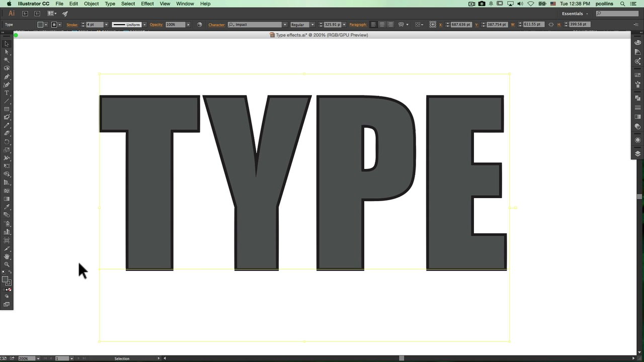This screenshot has height=362, width=644.
Task: Open the Object menu
Action: (x=91, y=4)
